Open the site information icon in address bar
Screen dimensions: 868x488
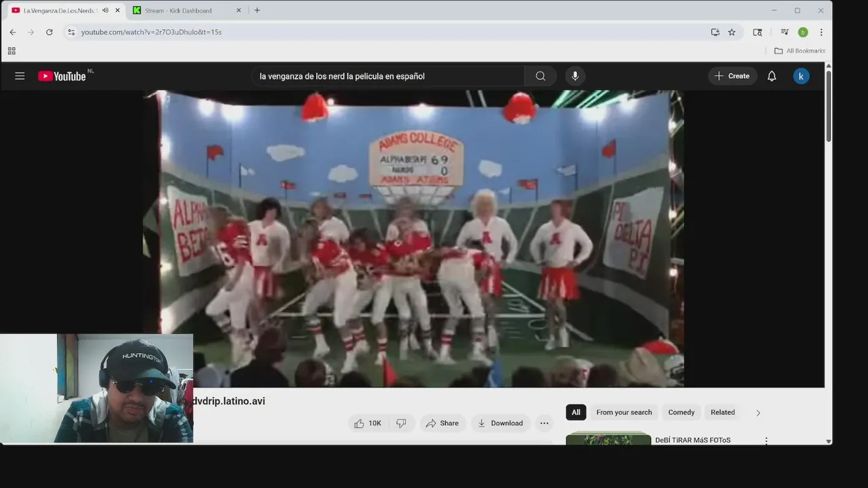click(x=71, y=32)
